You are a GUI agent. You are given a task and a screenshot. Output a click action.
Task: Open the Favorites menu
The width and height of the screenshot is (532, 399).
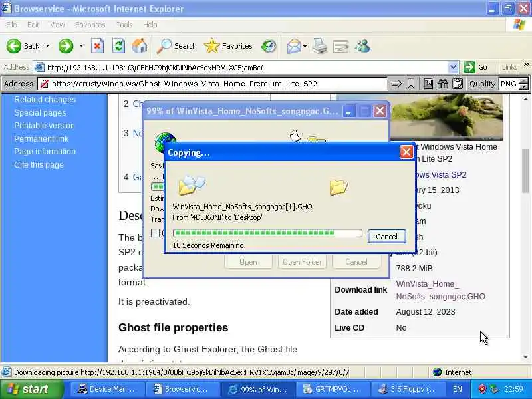(90, 25)
